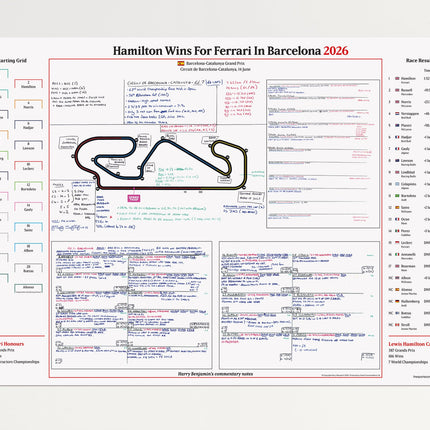Click the left handwritten lap chart panel
Image resolution: width=430 pixels, height=430 pixels.
132,305
